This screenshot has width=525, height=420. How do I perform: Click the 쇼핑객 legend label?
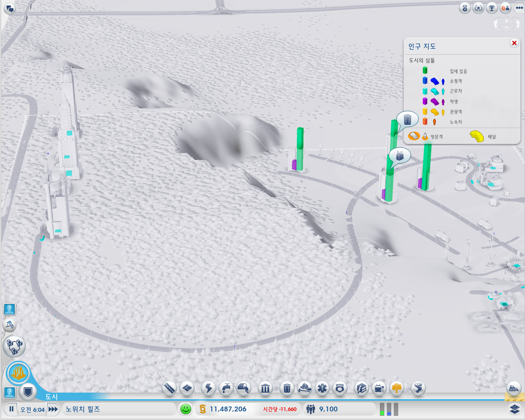coord(456,81)
